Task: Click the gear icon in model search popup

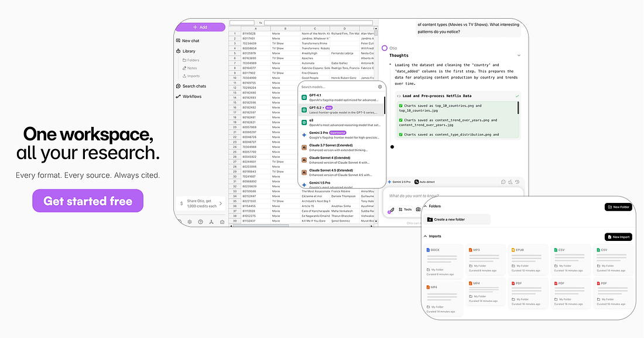Action: [380, 87]
